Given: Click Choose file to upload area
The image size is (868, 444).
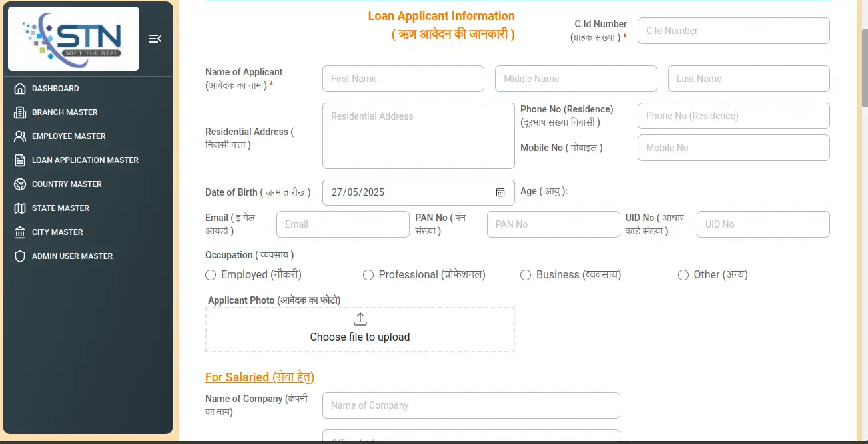Looking at the screenshot, I should tap(360, 329).
